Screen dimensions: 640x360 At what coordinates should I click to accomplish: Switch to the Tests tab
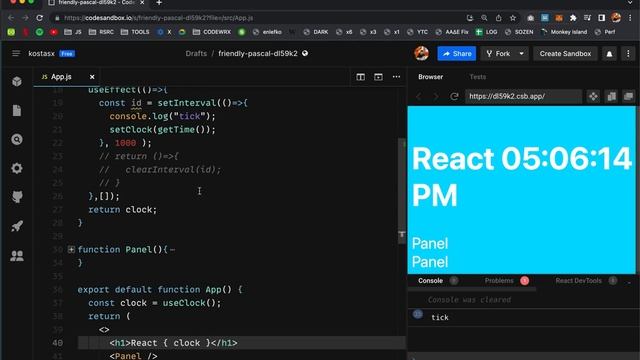pos(478,77)
